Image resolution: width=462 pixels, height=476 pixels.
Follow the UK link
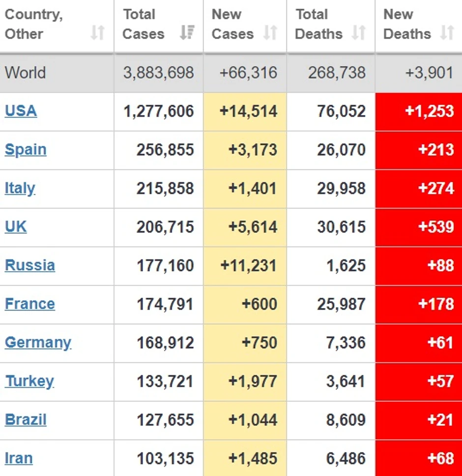point(16,227)
